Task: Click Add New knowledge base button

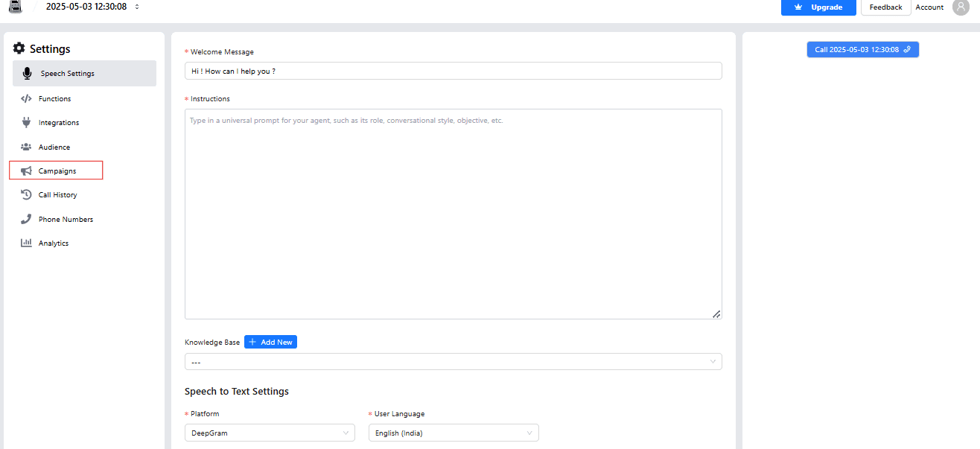Action: pos(270,342)
